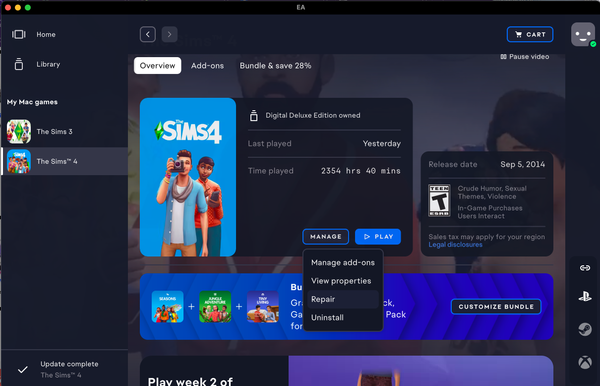
Task: Click the Xbox account link icon
Action: point(585,362)
